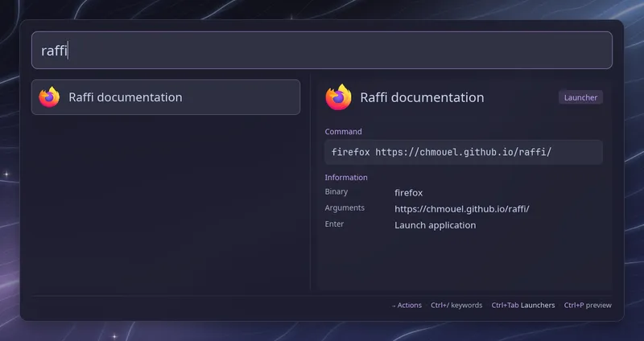This screenshot has height=341, width=644.
Task: Click the Enter label in Information
Action: coord(334,224)
